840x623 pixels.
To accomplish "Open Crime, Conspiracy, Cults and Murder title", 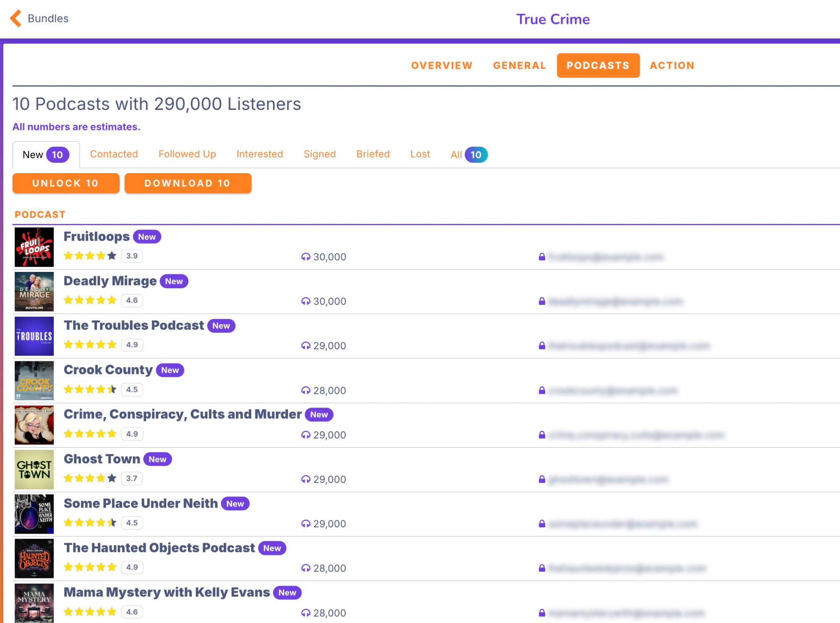I will 182,414.
